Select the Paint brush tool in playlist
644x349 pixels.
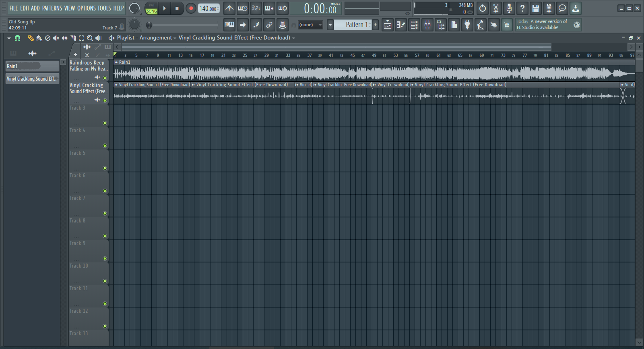[39, 38]
